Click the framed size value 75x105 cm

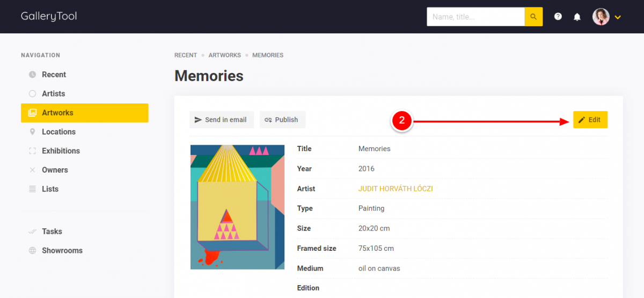[x=376, y=248]
